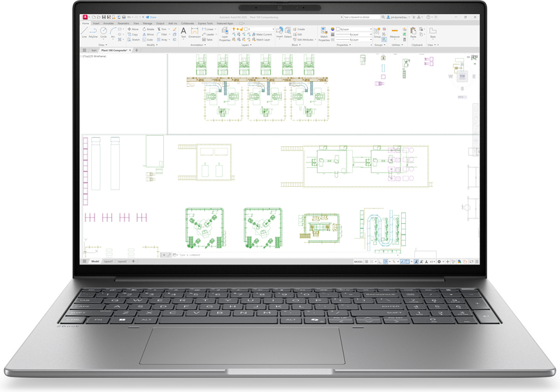Open the AutoCAD application menu

(x=85, y=17)
